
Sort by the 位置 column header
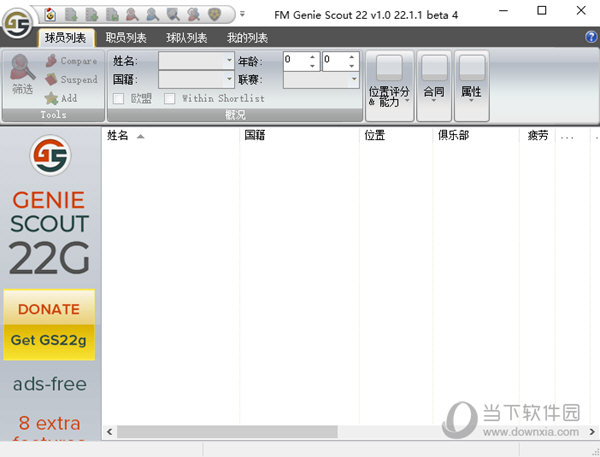coord(396,135)
